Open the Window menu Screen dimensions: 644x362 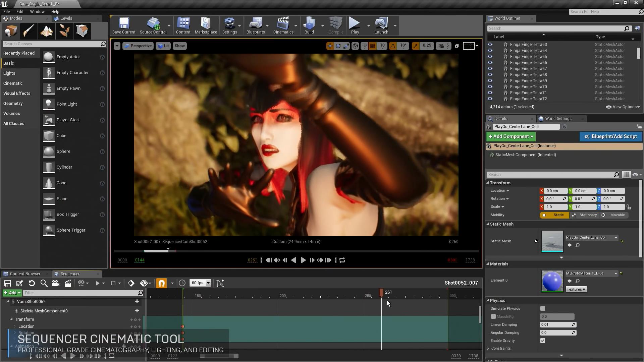(x=37, y=11)
